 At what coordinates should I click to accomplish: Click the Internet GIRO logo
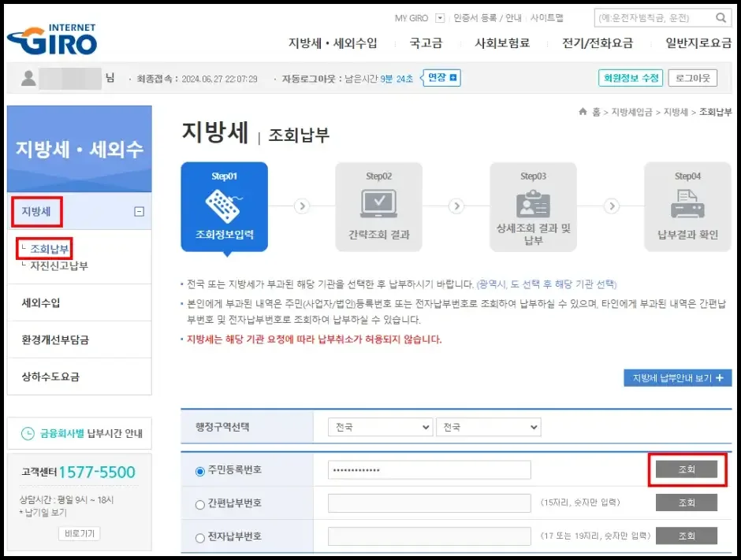click(x=52, y=39)
